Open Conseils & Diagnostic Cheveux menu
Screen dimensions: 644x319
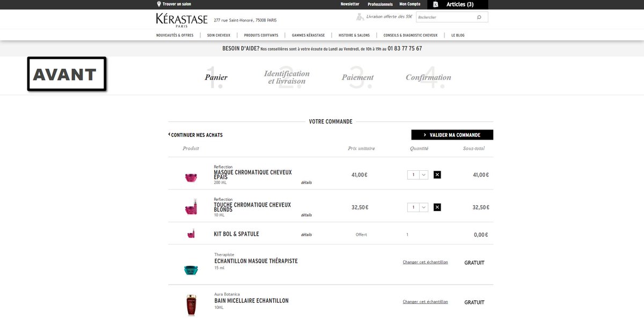411,35
